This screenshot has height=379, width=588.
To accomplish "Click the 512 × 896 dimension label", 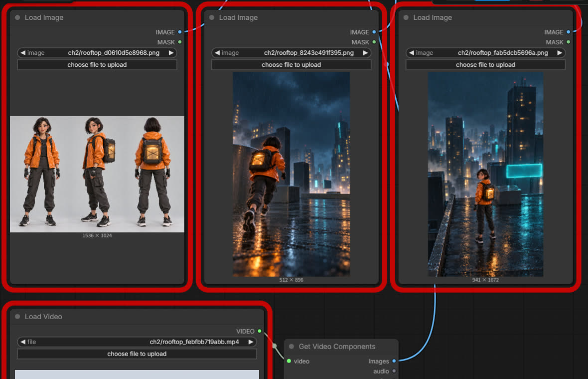I will pyautogui.click(x=292, y=280).
